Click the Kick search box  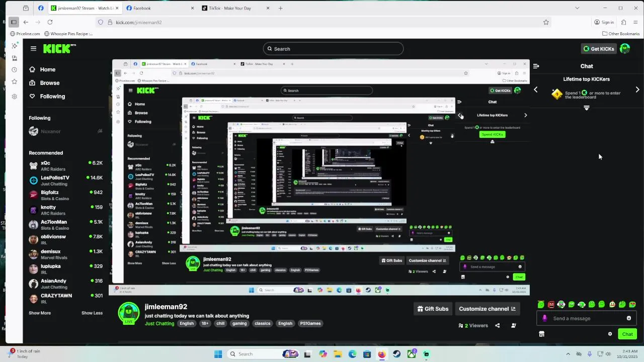coord(333,49)
